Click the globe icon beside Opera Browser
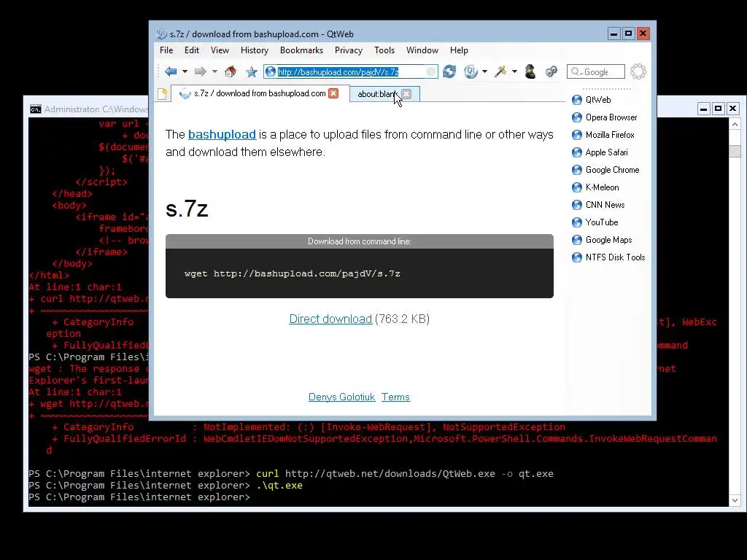The height and width of the screenshot is (560, 747). [x=577, y=117]
